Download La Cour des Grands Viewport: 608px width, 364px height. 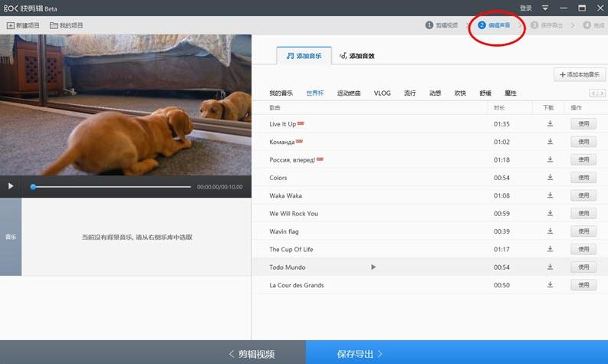click(550, 284)
